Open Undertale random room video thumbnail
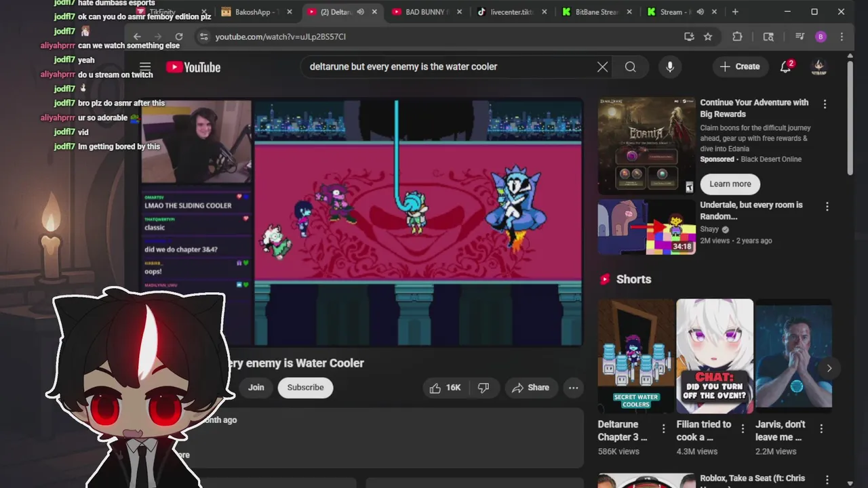The image size is (868, 488). click(646, 227)
